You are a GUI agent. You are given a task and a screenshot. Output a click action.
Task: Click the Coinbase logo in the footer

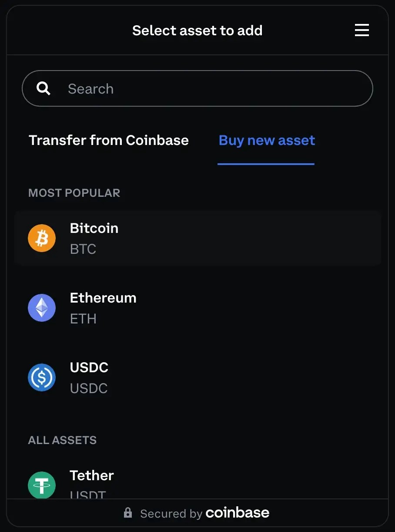click(237, 513)
